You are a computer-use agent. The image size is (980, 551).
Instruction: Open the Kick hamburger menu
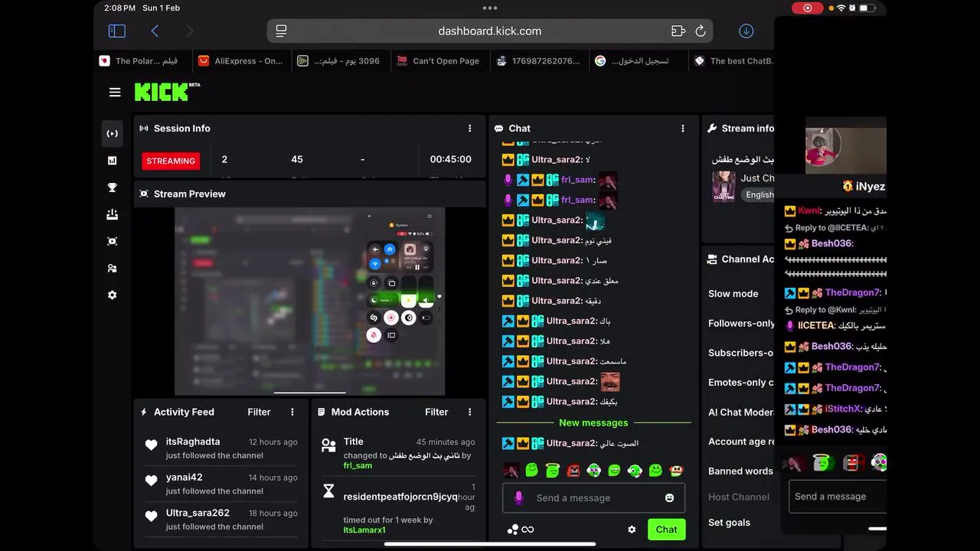pos(115,93)
